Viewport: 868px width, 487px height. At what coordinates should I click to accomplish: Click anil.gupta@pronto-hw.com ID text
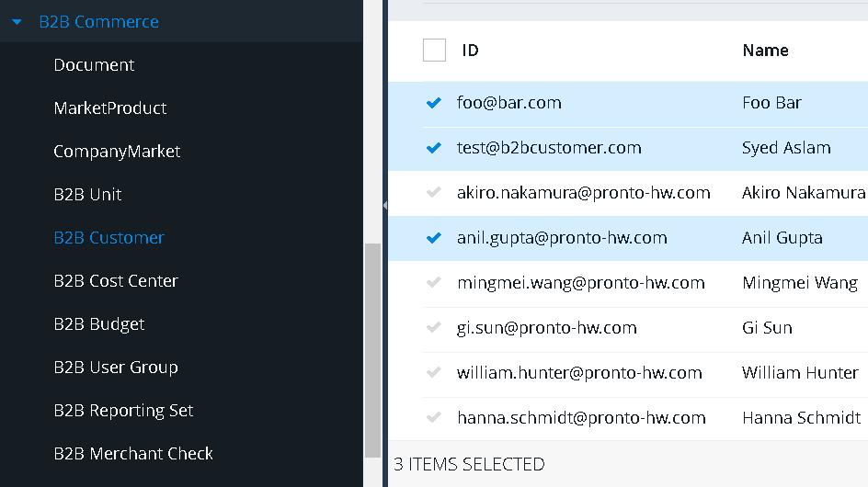coord(562,238)
